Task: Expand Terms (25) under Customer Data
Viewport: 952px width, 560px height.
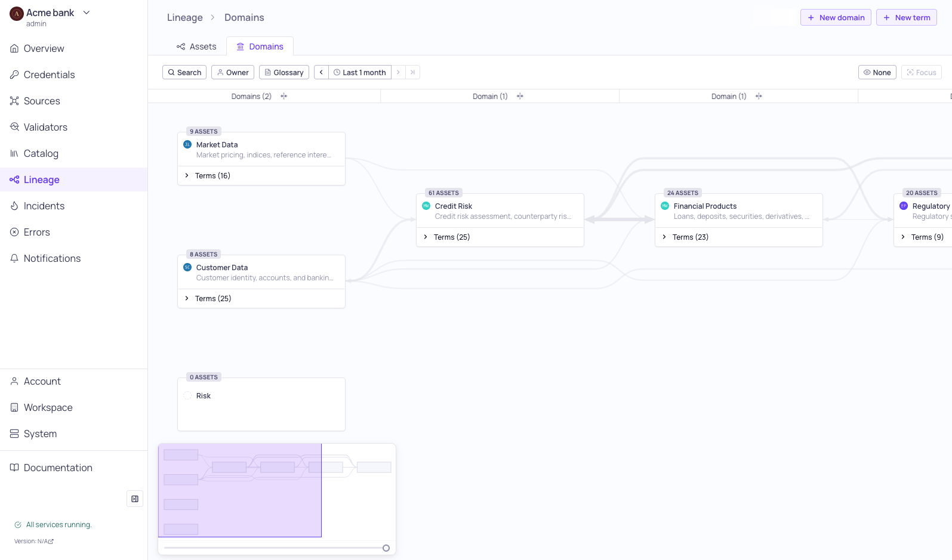Action: tap(261, 298)
